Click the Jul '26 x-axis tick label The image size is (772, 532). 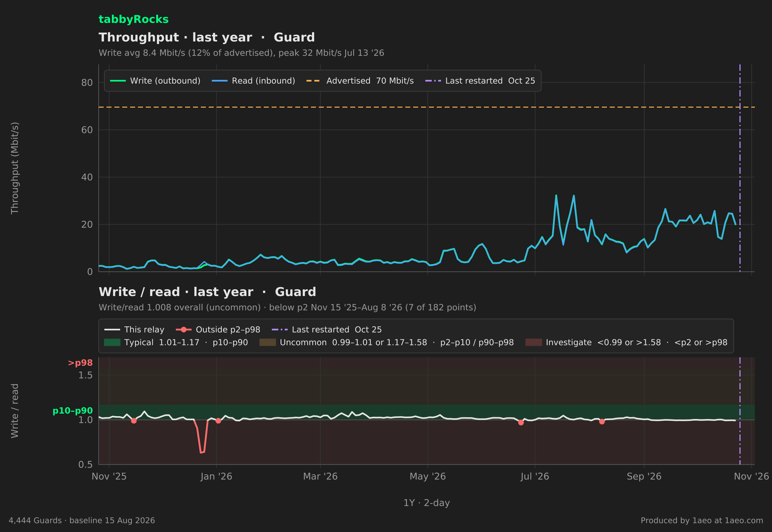click(x=535, y=477)
